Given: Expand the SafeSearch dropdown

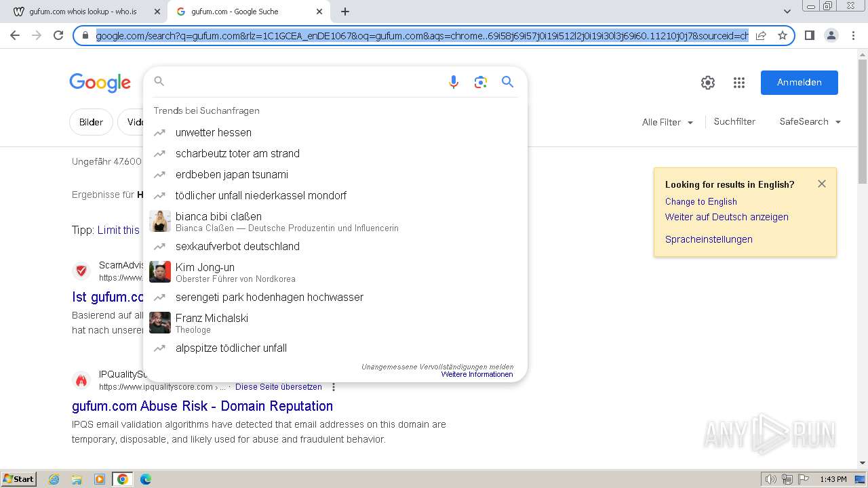Looking at the screenshot, I should click(810, 122).
